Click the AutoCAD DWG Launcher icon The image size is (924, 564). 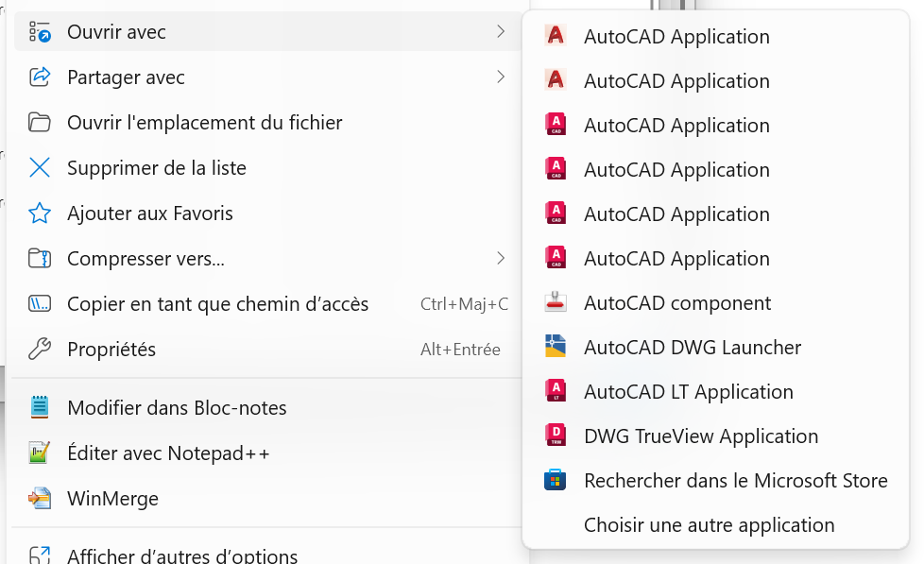pos(556,347)
